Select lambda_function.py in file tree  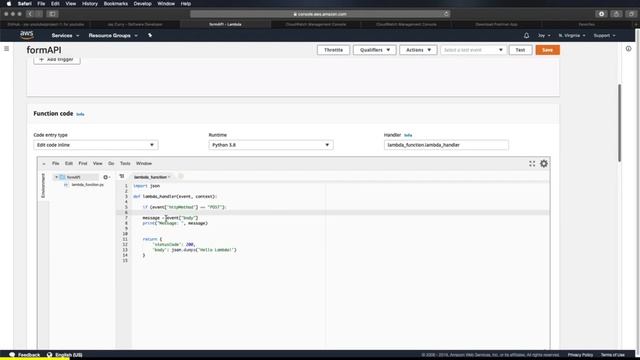tap(87, 185)
